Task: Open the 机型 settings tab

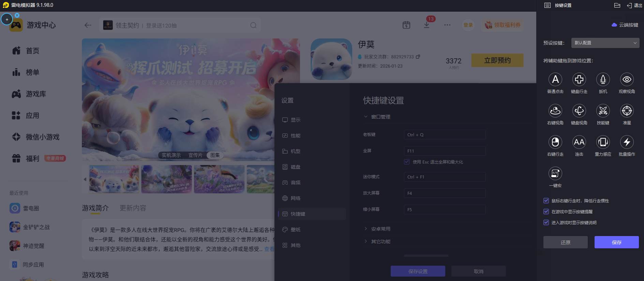Action: (x=312, y=151)
